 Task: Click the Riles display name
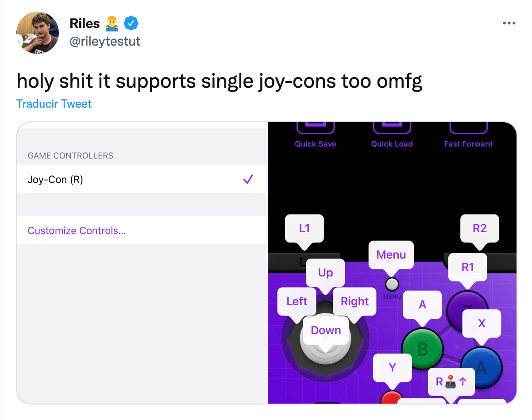(85, 23)
